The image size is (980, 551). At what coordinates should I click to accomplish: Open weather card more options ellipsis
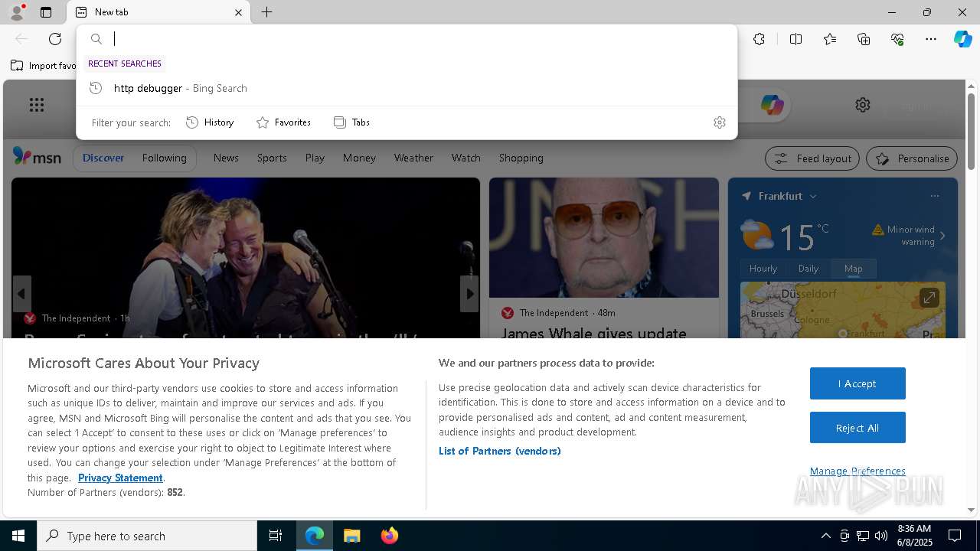pos(935,196)
